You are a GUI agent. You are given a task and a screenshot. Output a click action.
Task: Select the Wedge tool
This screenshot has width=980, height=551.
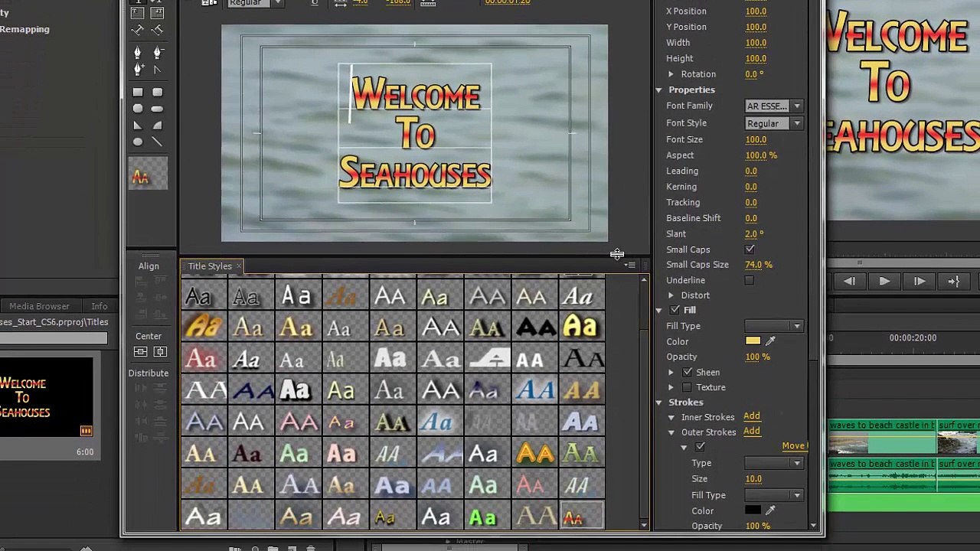tap(138, 126)
